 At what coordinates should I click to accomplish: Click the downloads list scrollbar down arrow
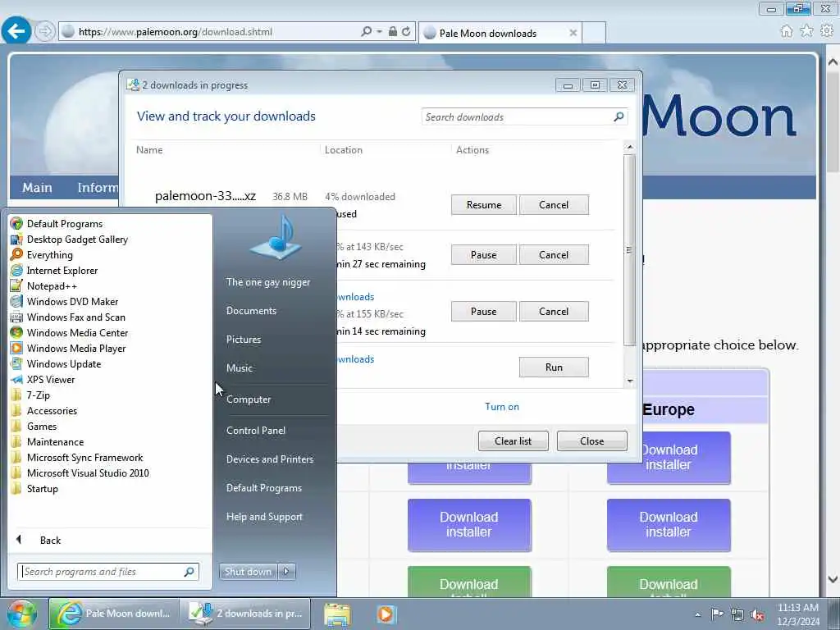click(630, 381)
